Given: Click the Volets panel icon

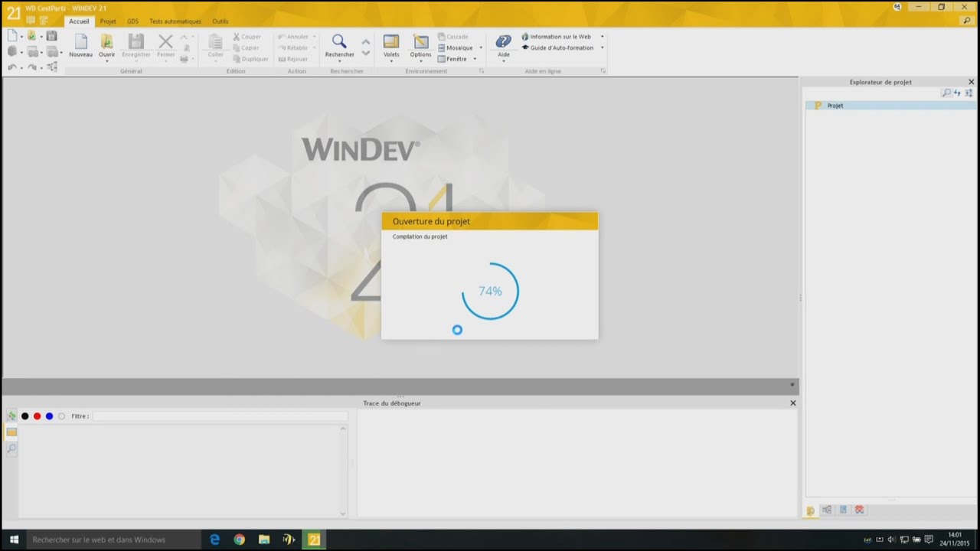Looking at the screenshot, I should tap(391, 41).
